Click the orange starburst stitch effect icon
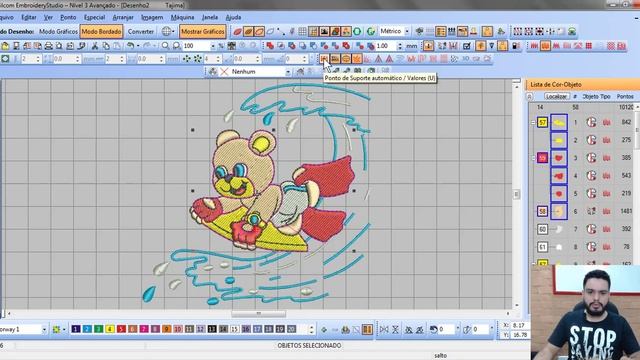Viewport: 640px width, 360px height. (x=357, y=59)
